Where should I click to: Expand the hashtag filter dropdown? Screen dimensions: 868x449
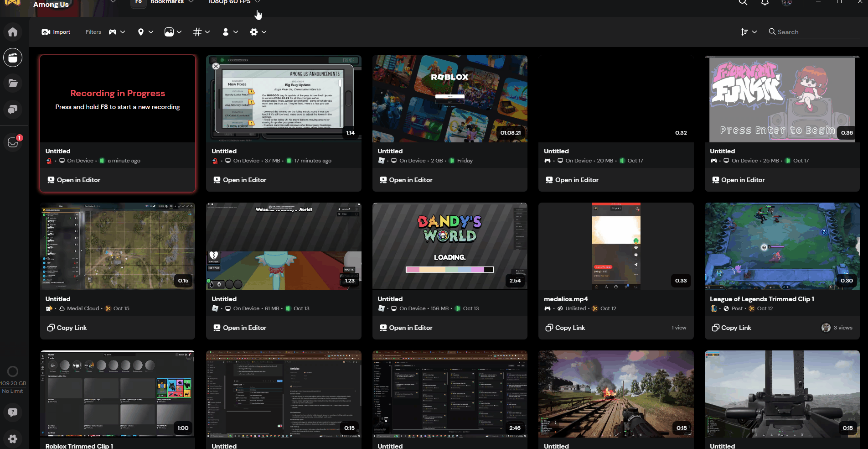(x=201, y=32)
